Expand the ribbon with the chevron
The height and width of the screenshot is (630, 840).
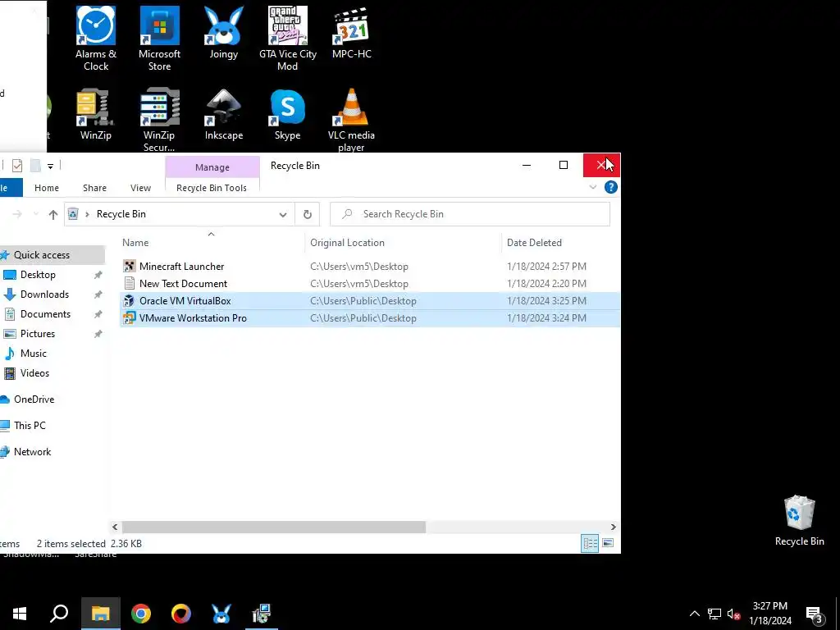coord(593,187)
